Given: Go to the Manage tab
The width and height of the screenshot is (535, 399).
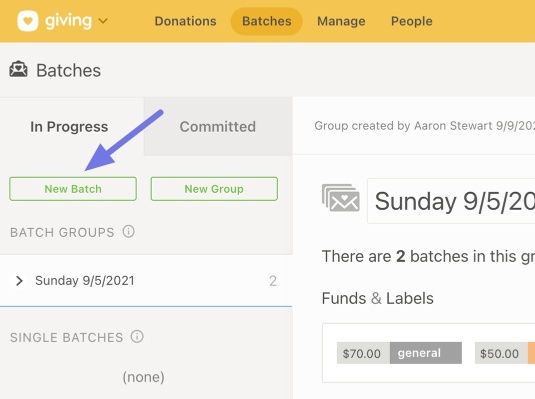Looking at the screenshot, I should [341, 21].
